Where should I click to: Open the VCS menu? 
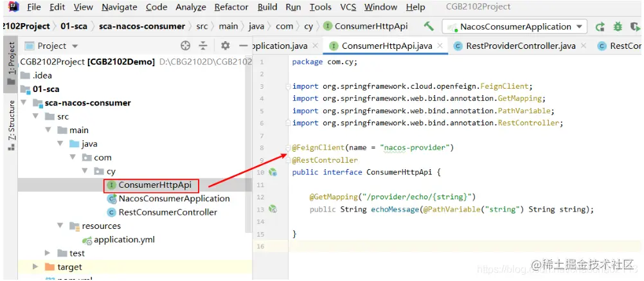(x=348, y=7)
